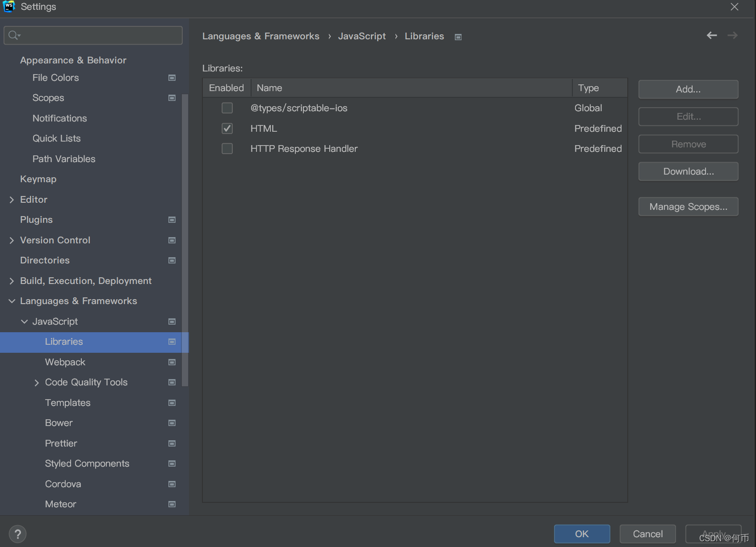Open the Templates settings page
The image size is (756, 547).
click(x=68, y=403)
